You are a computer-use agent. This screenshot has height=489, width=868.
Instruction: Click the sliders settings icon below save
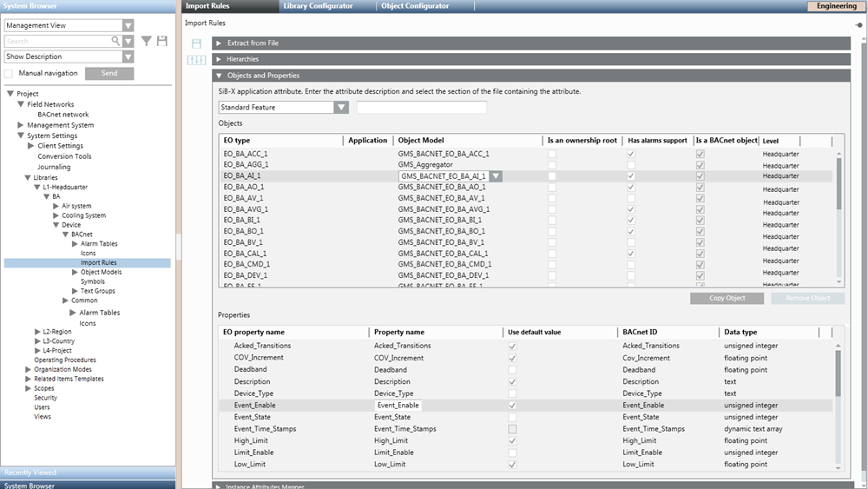[196, 60]
